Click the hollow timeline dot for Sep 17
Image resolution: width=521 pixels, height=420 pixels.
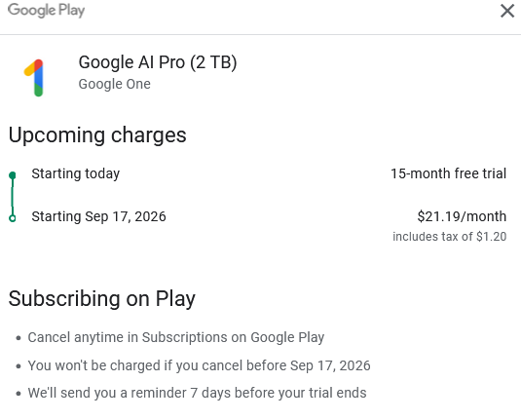13,218
